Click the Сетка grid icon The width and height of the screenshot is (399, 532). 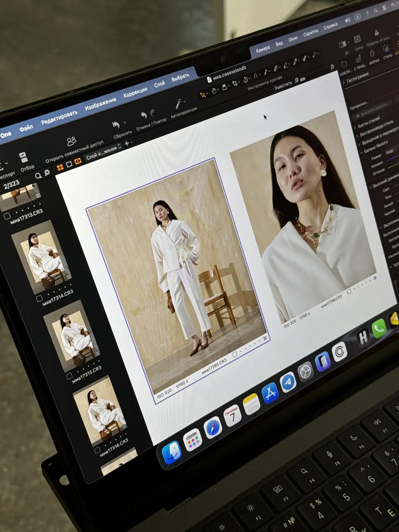coord(357,39)
